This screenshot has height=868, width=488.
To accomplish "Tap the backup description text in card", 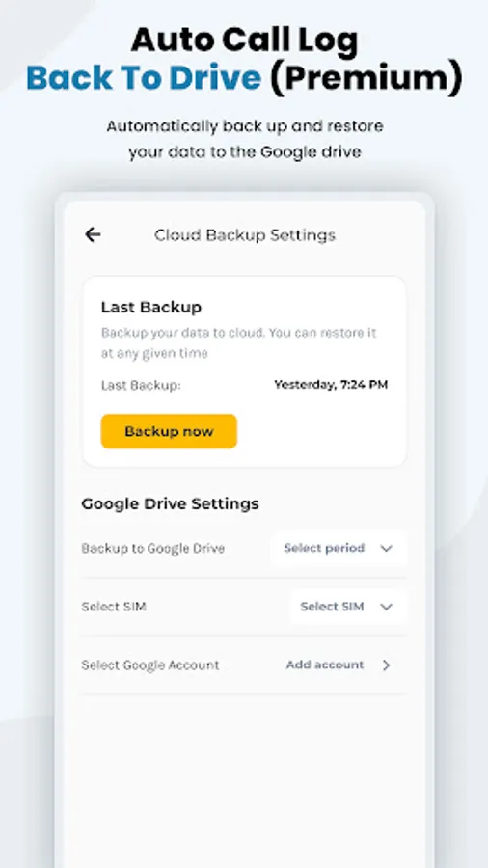I will (x=238, y=343).
